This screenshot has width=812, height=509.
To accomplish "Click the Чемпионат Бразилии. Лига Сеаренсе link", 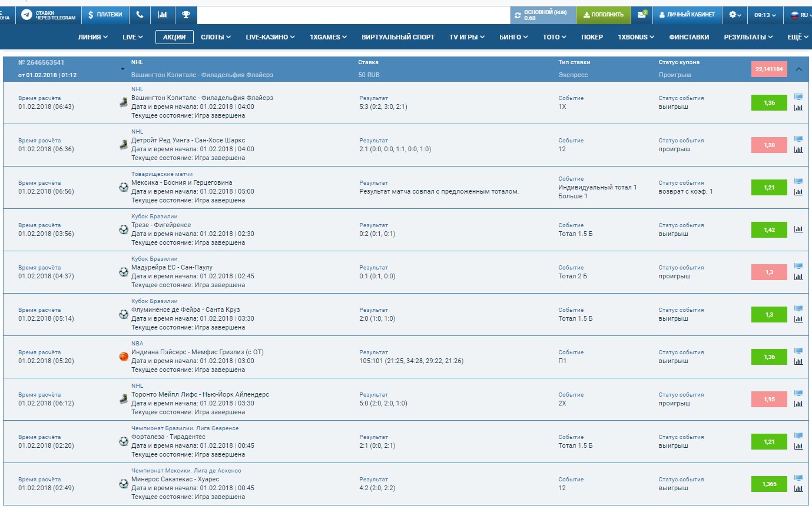I will point(185,428).
